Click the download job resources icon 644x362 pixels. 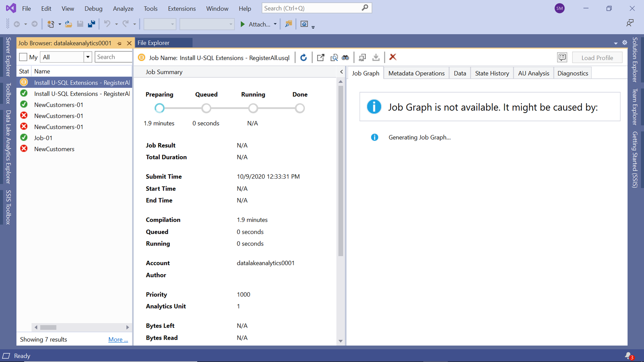[x=376, y=58]
